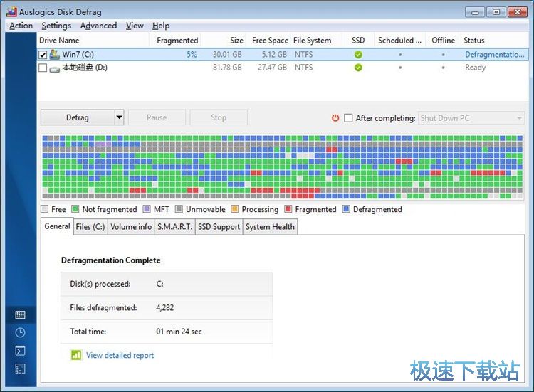The image size is (534, 392).
Task: Uncheck the Win7 (C:) drive checkbox
Action: [x=43, y=55]
